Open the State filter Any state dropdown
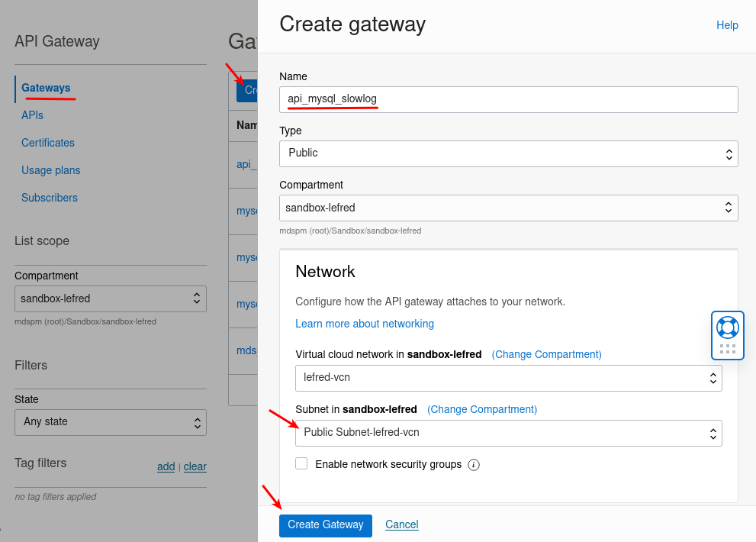Viewport: 756px width, 542px height. pos(110,422)
